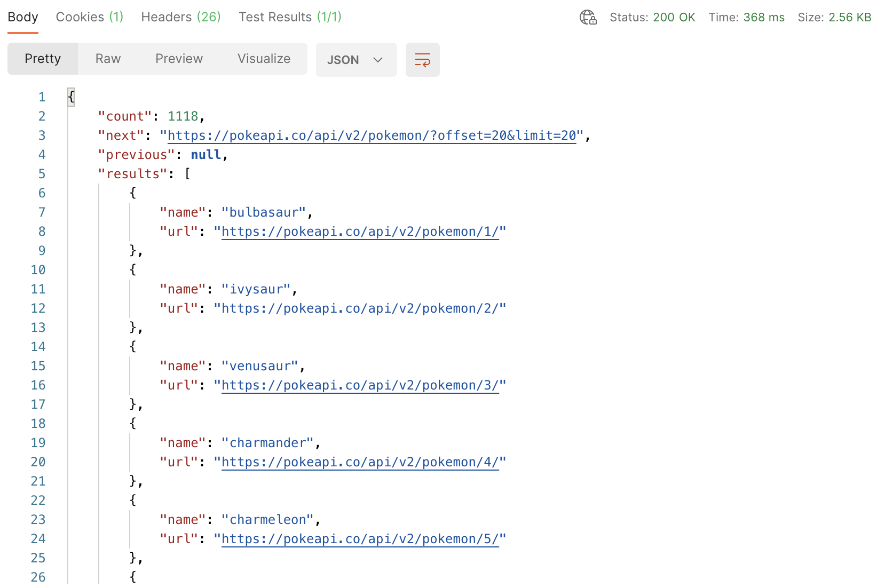Image resolution: width=885 pixels, height=588 pixels.
Task: Select the Body tab
Action: [23, 17]
